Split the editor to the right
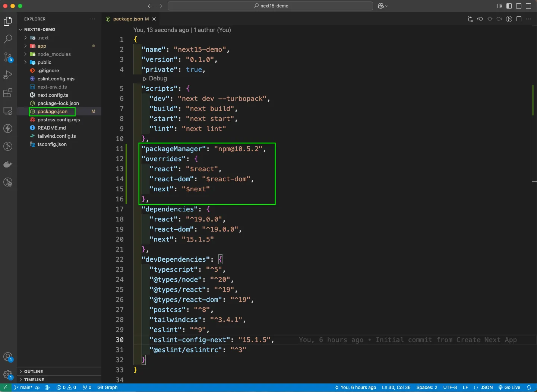537x392 pixels. point(519,19)
